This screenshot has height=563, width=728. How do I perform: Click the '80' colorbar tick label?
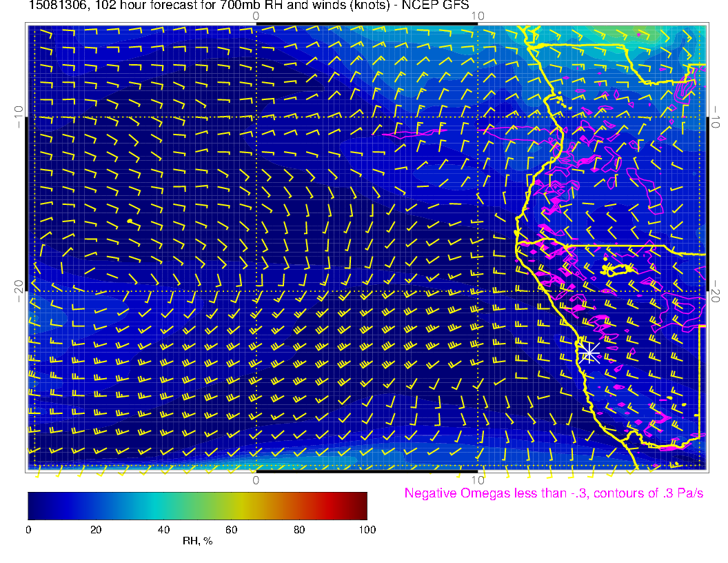pyautogui.click(x=299, y=530)
